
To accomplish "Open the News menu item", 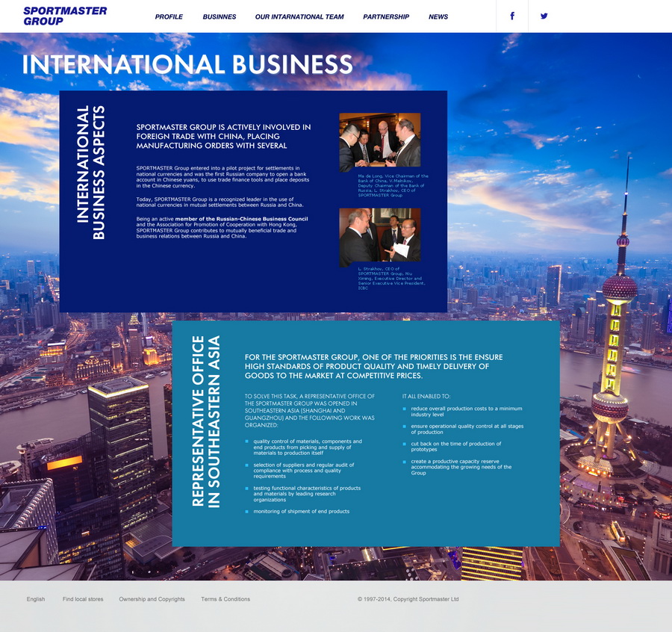I will [x=438, y=16].
